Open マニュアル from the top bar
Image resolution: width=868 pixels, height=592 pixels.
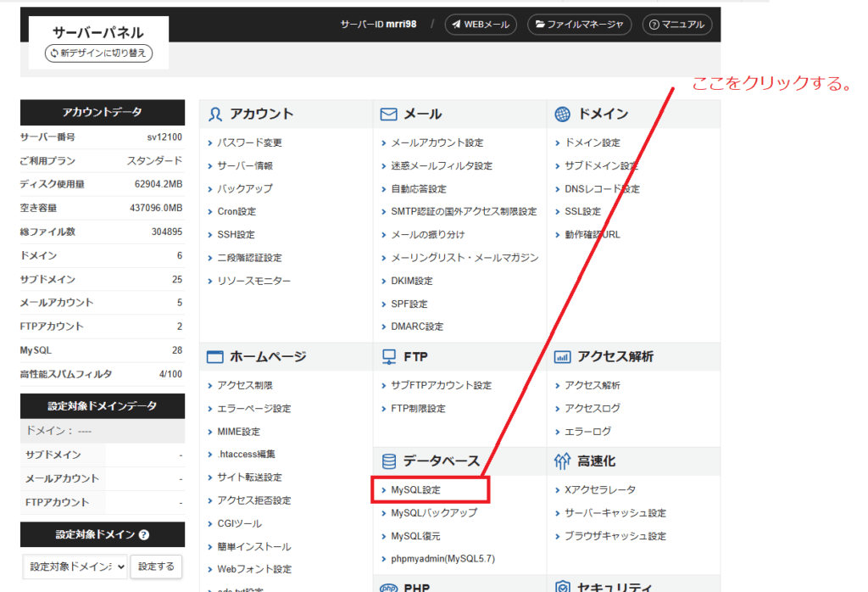coord(676,25)
